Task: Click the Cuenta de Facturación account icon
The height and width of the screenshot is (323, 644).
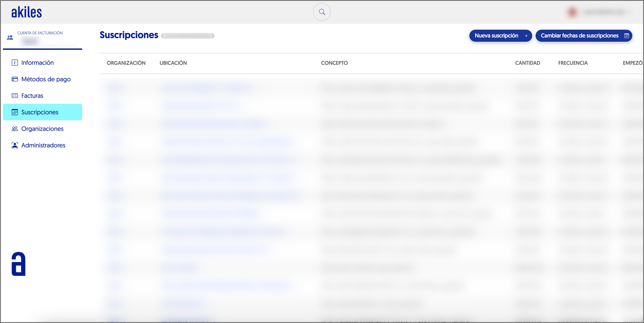Action: click(x=10, y=37)
